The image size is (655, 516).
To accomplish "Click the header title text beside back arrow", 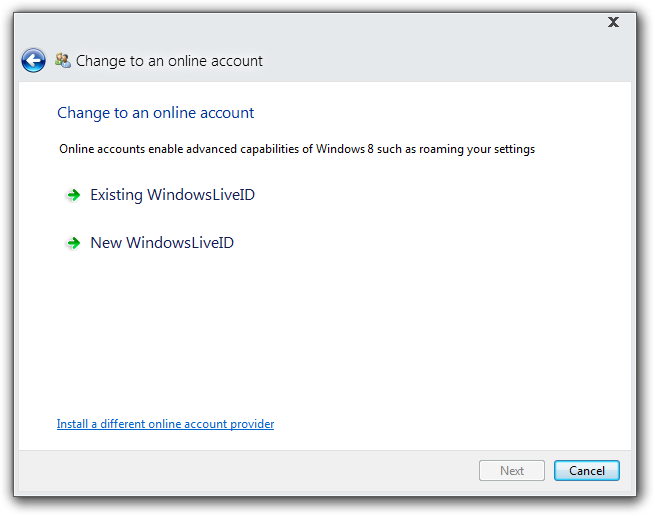I will pos(169,61).
